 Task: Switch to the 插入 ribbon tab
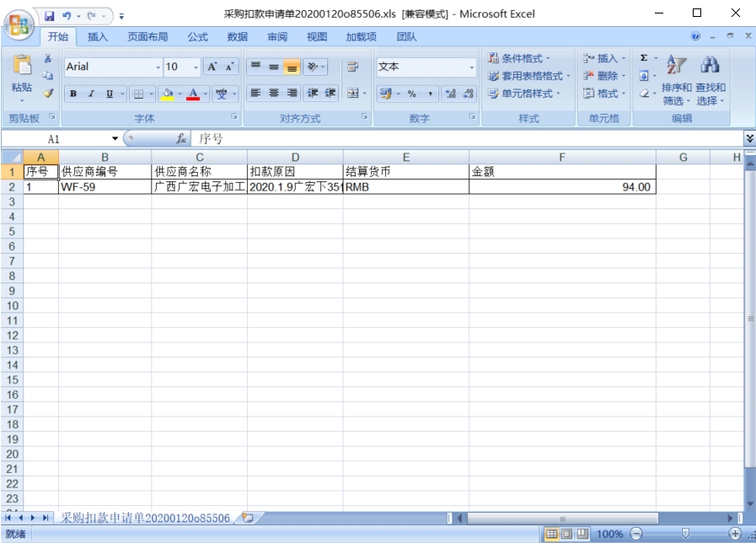98,36
